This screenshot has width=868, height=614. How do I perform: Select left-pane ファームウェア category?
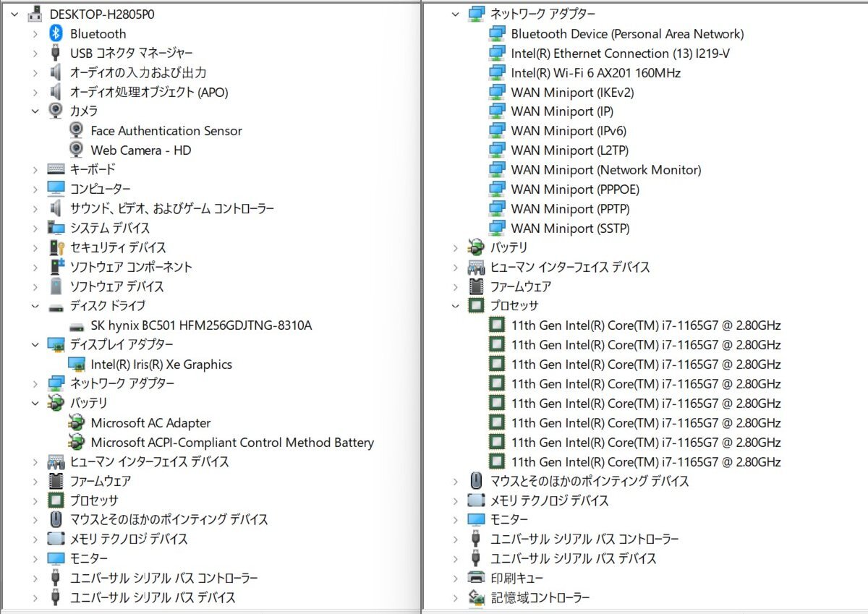100,481
